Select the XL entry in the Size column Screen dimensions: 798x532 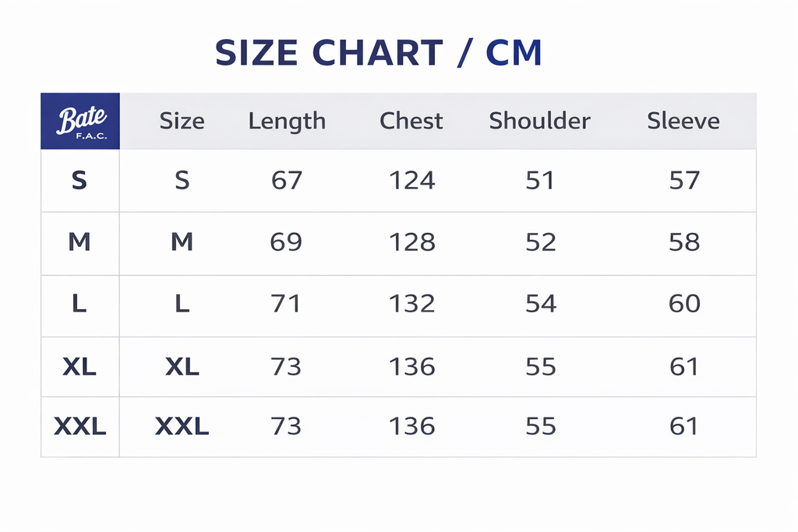tap(182, 366)
